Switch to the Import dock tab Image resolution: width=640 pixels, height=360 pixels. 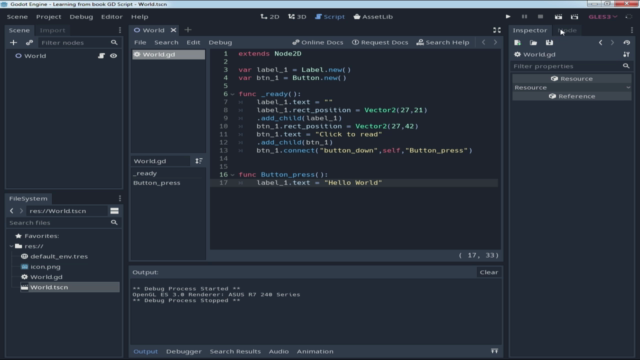(52, 30)
